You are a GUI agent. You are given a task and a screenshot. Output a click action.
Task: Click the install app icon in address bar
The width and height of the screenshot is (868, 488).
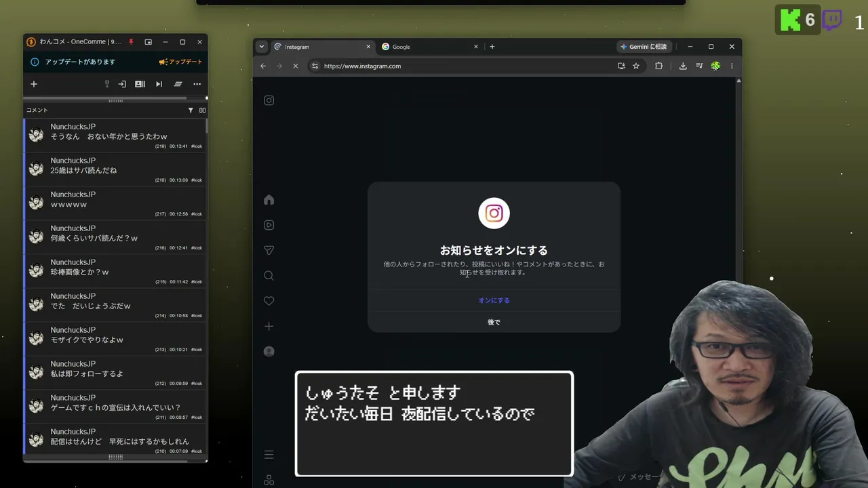coord(621,66)
